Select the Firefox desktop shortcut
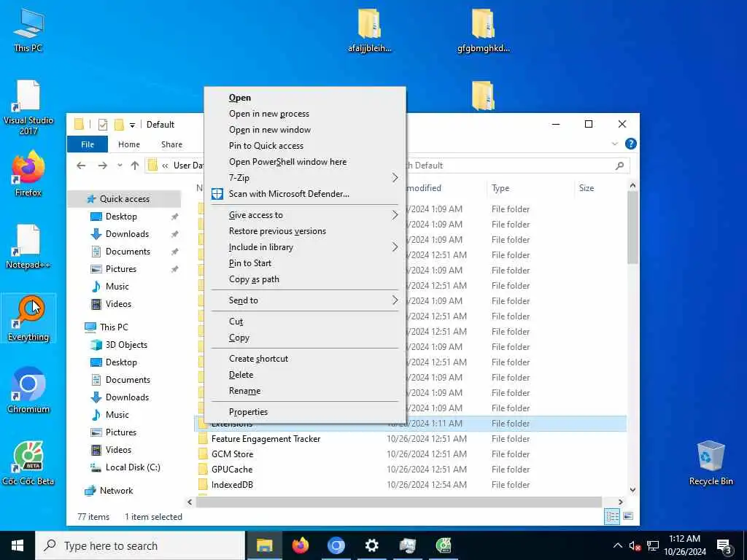Viewport: 747px width, 560px height. 28,174
